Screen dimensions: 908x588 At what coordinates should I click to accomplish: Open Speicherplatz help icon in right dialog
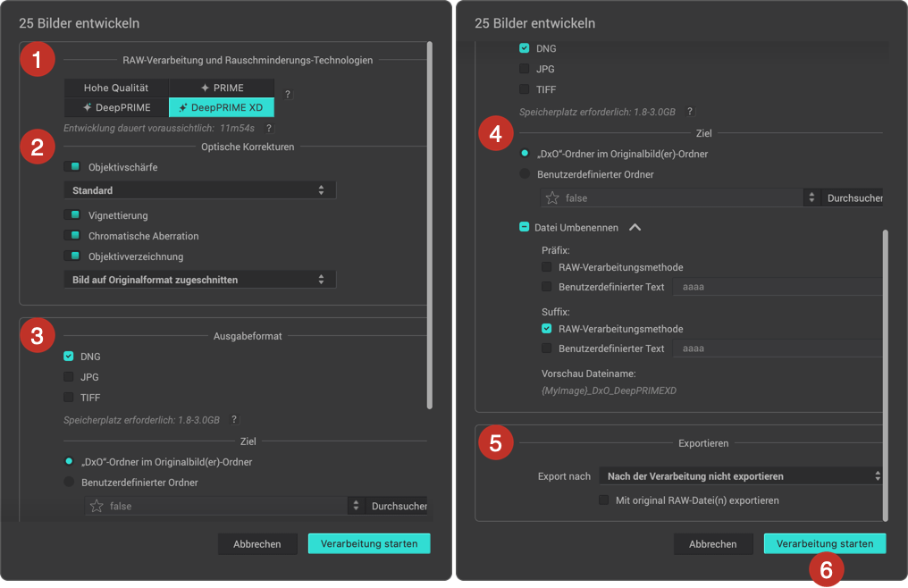690,111
